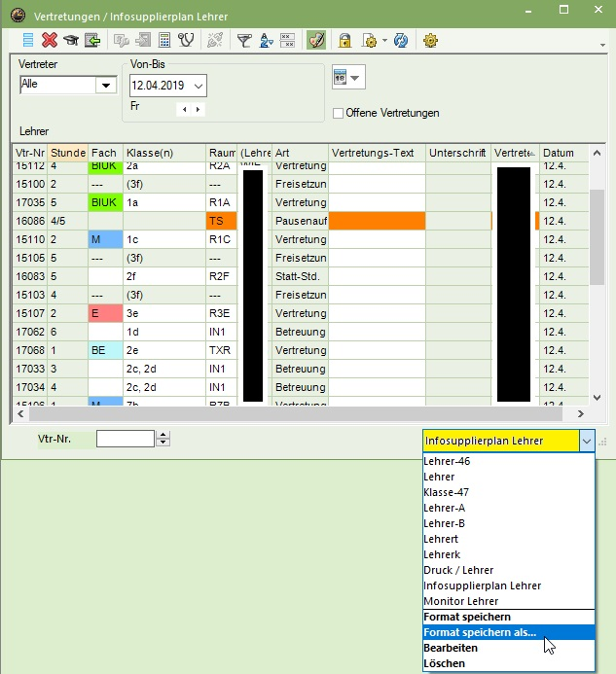The image size is (616, 674).
Task: Click the red X delete icon
Action: click(50, 40)
